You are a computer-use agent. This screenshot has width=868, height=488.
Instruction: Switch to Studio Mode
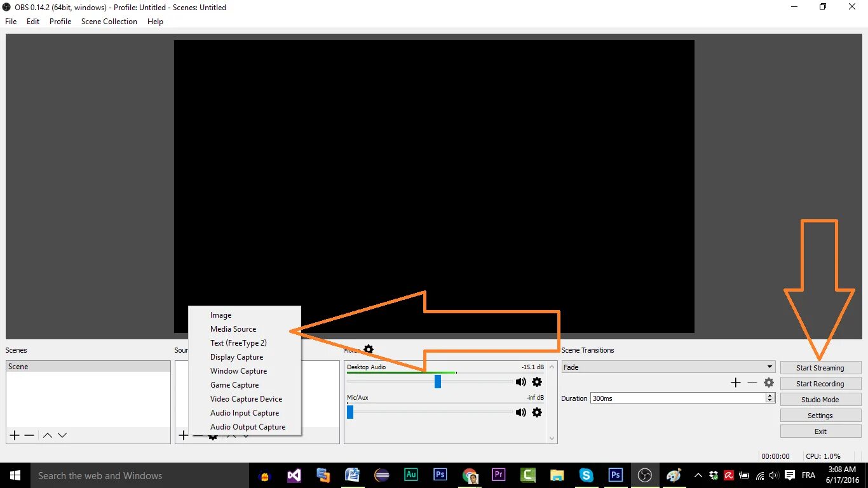[x=820, y=400]
